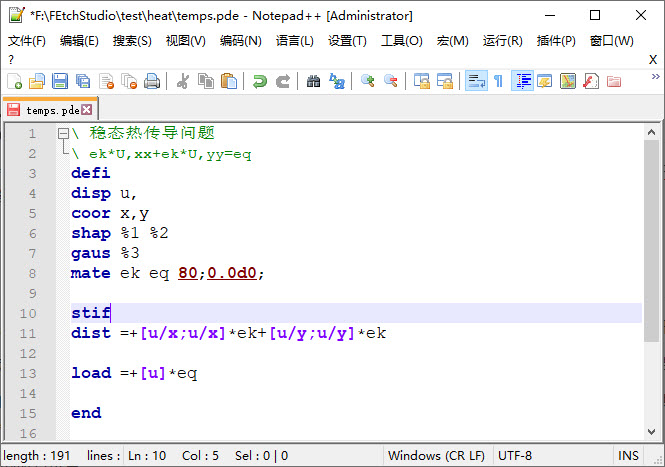The width and height of the screenshot is (665, 467).
Task: Click the Folder as Workspace icon
Action: 614,81
